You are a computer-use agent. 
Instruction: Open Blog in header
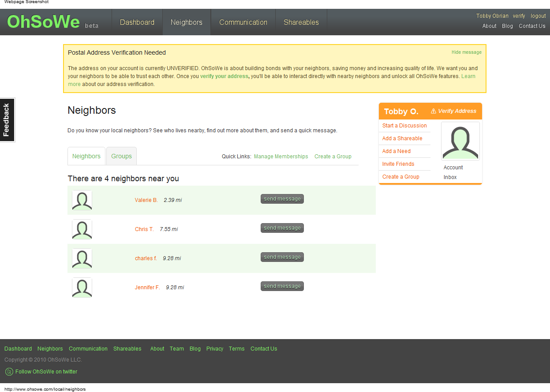507,26
